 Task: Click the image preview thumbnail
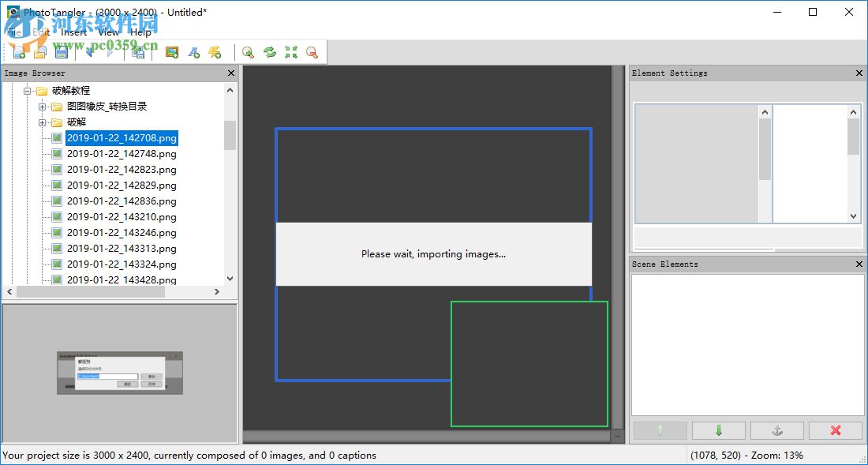pyautogui.click(x=120, y=373)
